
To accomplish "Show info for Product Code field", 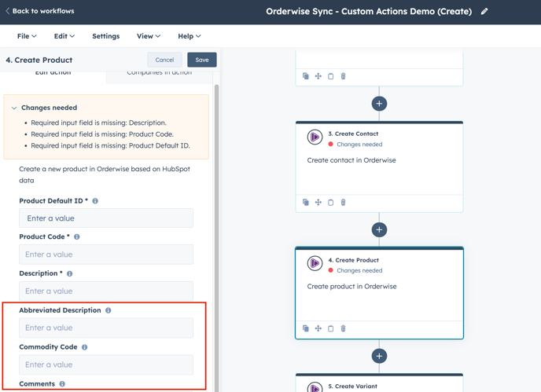I will coord(77,237).
